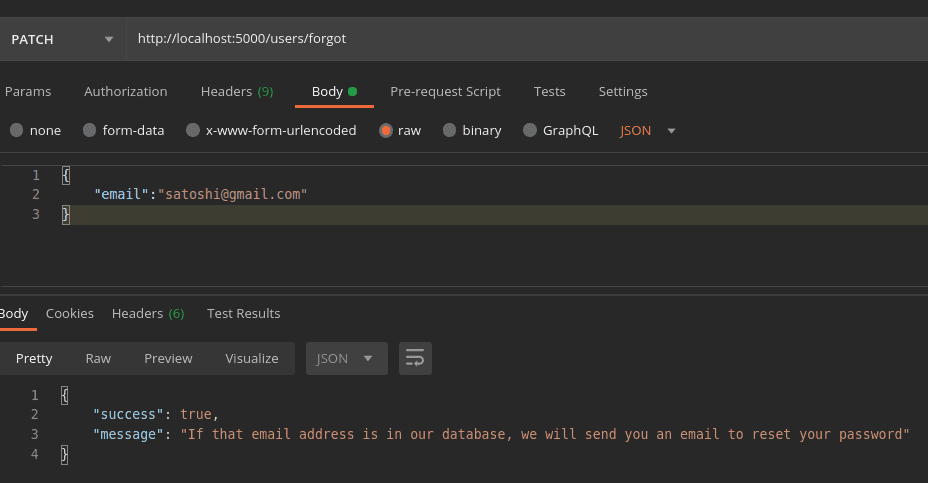The image size is (928, 483).
Task: Open the request Settings tab
Action: (623, 91)
